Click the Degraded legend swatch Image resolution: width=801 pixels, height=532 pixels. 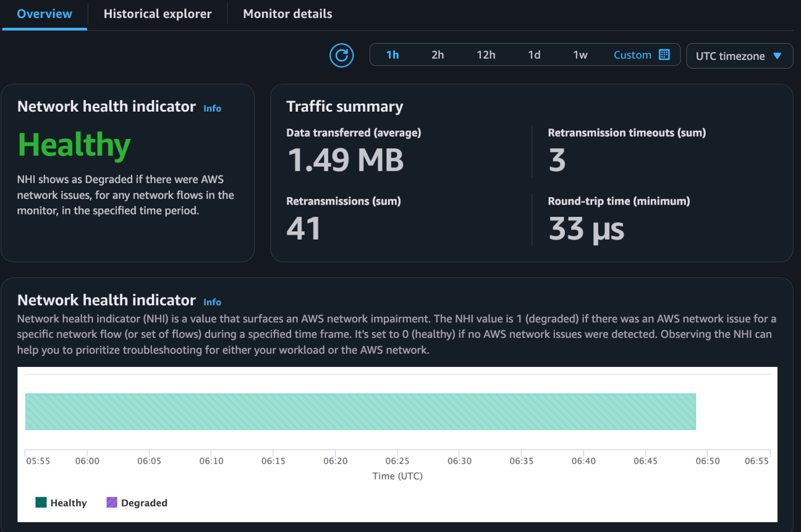112,502
